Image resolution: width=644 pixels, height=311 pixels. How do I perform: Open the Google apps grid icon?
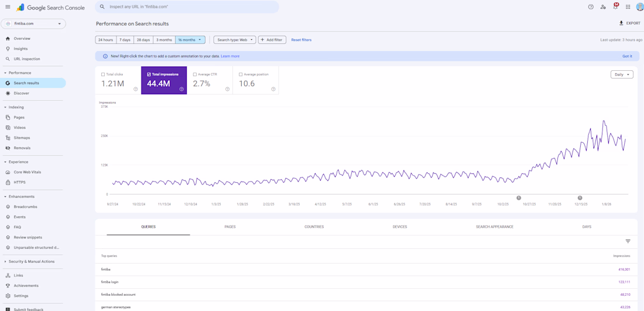point(628,7)
